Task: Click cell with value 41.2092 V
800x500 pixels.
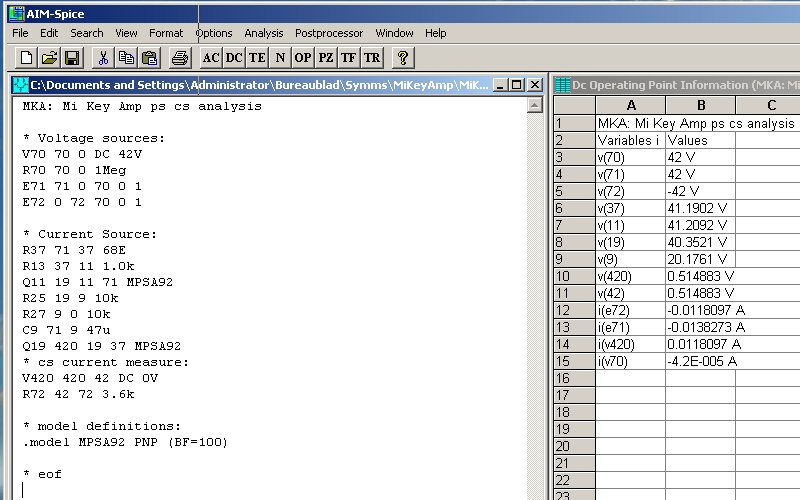Action: 701,225
